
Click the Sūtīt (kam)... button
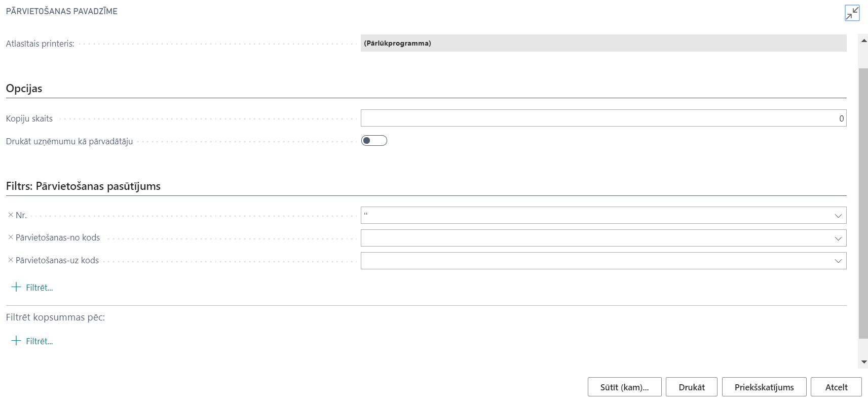tap(625, 387)
